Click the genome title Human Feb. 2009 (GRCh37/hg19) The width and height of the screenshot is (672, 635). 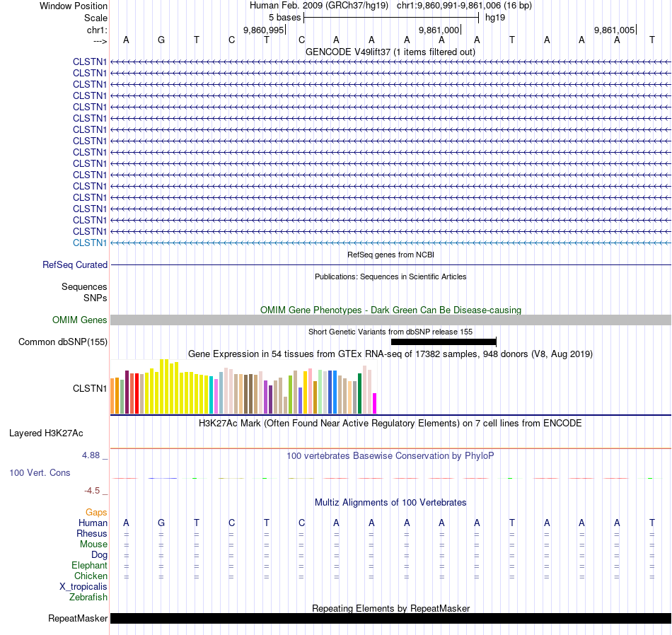(319, 6)
